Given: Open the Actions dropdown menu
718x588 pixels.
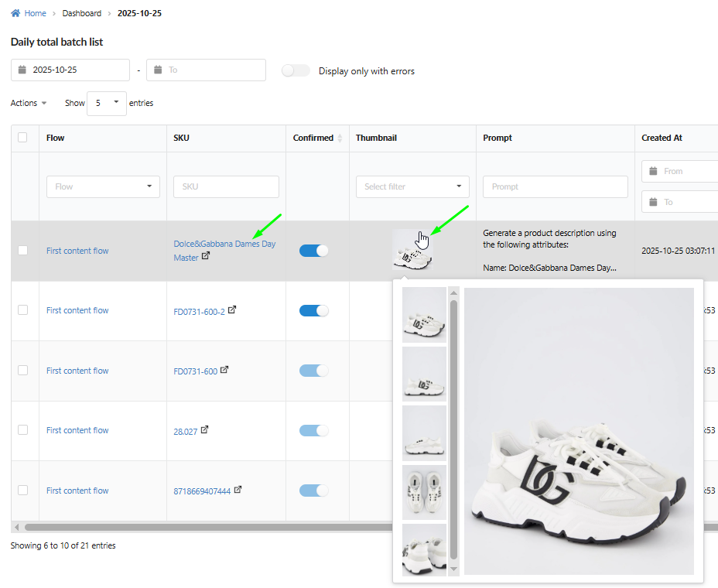Looking at the screenshot, I should tap(29, 103).
